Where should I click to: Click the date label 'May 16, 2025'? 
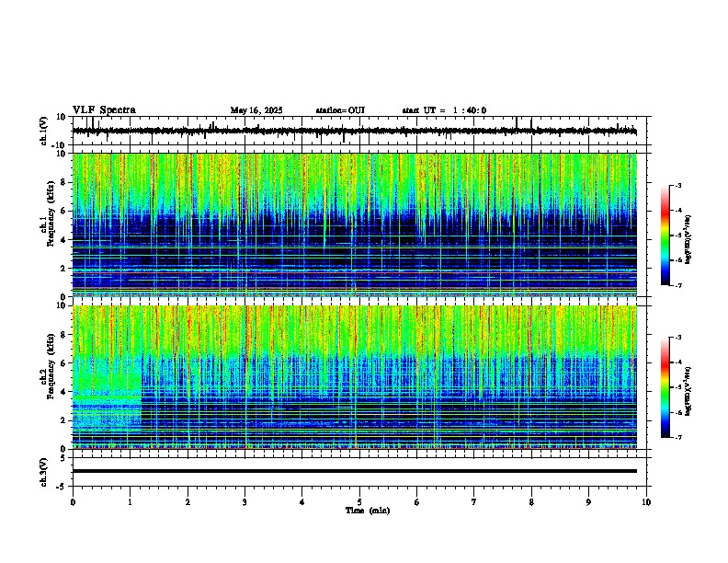click(256, 110)
